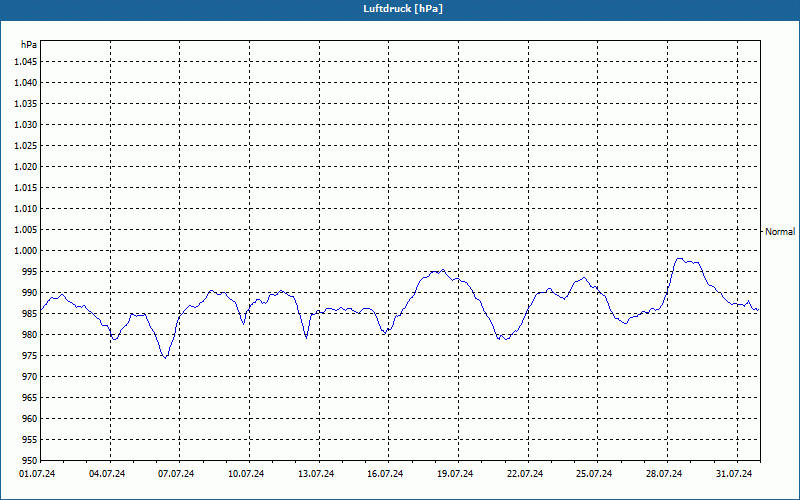Click the 1.020 axis value
The height and width of the screenshot is (500, 800).
click(x=26, y=166)
